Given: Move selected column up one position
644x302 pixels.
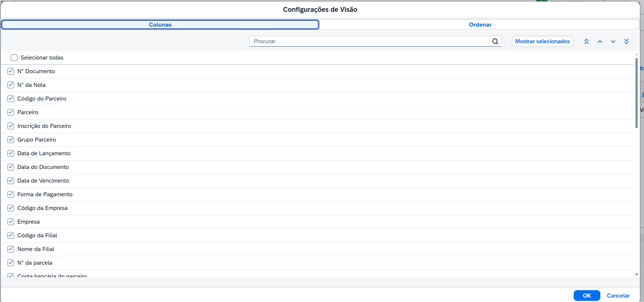Looking at the screenshot, I should (x=600, y=41).
